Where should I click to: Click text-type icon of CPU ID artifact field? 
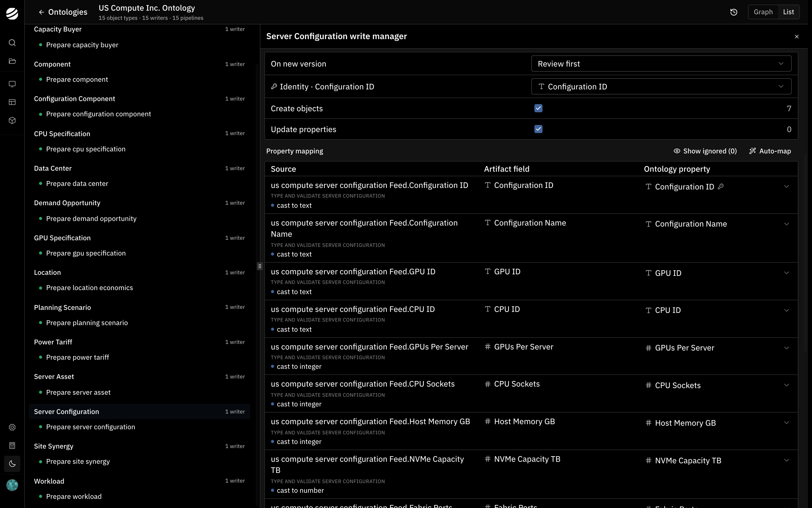pyautogui.click(x=487, y=309)
